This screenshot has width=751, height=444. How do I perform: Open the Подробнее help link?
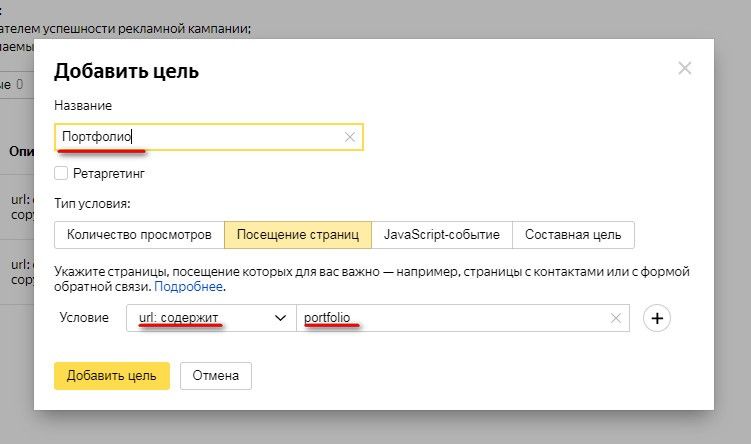[x=189, y=286]
